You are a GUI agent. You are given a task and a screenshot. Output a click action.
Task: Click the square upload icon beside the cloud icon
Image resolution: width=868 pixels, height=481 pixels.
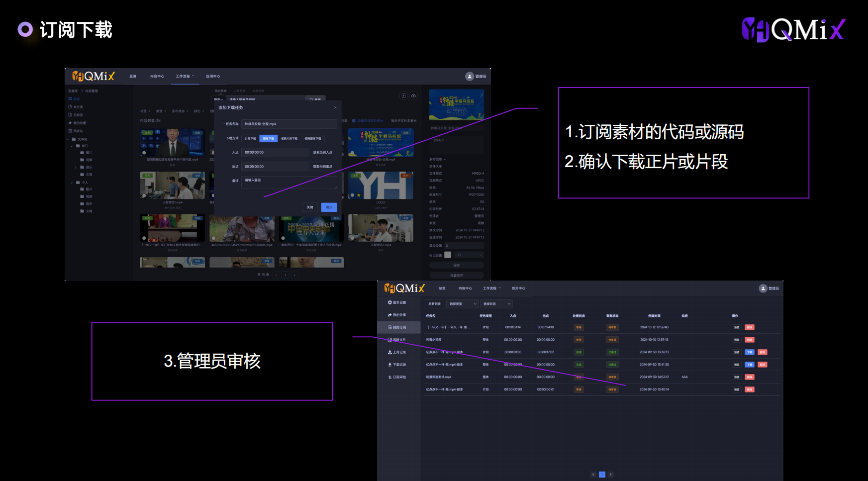[x=403, y=96]
